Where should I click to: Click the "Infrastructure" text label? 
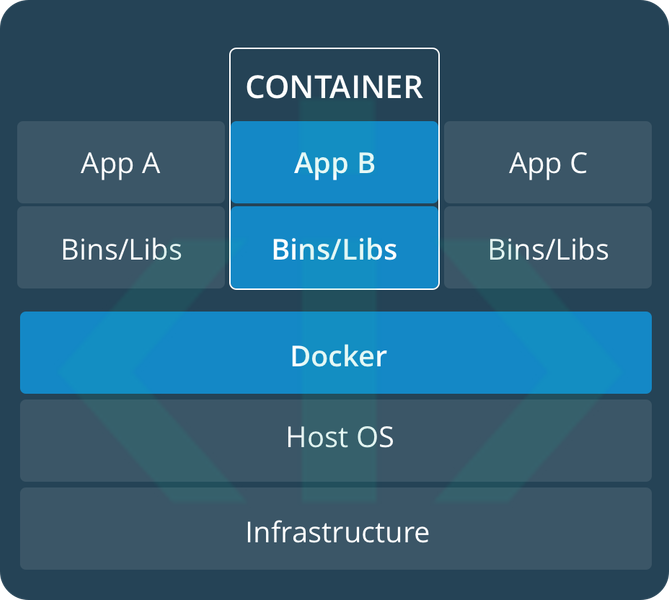pyautogui.click(x=337, y=531)
